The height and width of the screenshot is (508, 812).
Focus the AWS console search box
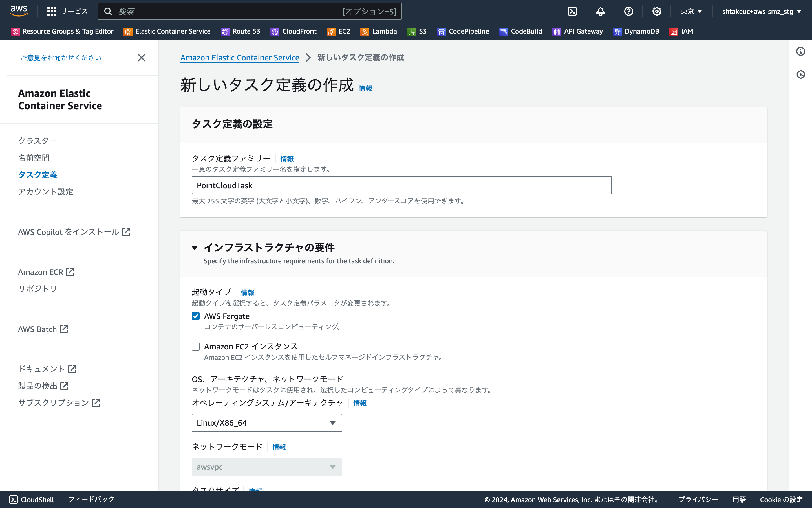(x=250, y=11)
